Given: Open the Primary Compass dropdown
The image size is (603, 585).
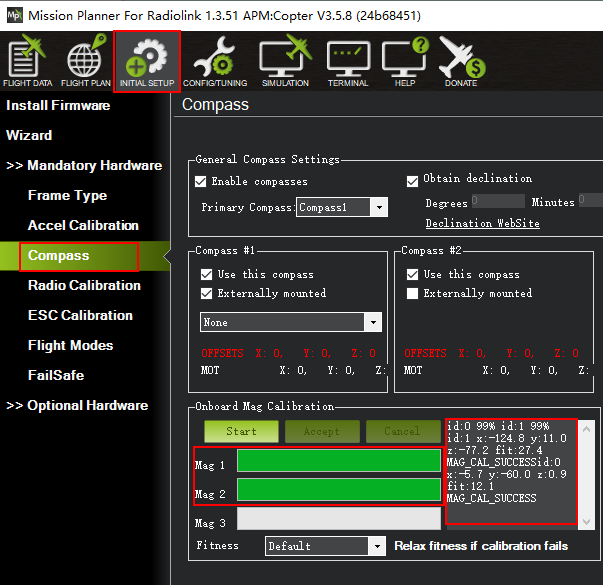Looking at the screenshot, I should coord(342,207).
